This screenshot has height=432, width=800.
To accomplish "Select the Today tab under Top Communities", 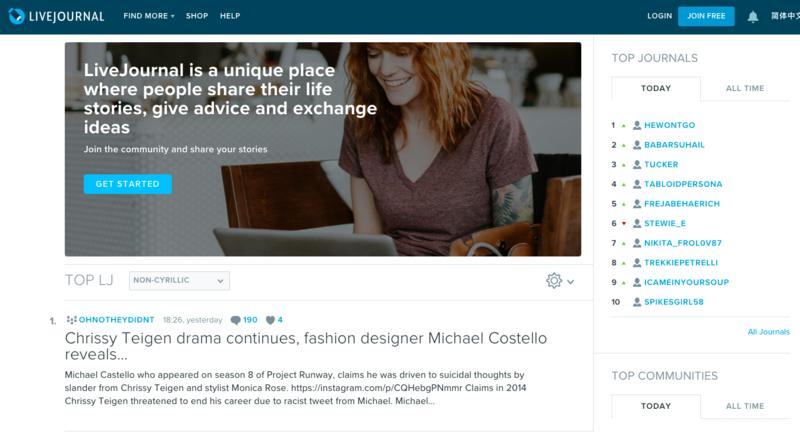I will click(655, 406).
